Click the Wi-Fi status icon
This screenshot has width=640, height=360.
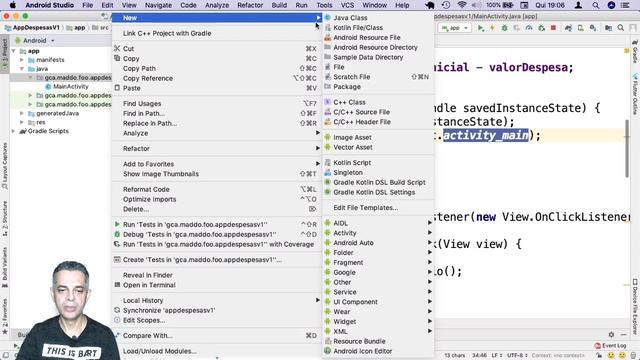point(462,5)
